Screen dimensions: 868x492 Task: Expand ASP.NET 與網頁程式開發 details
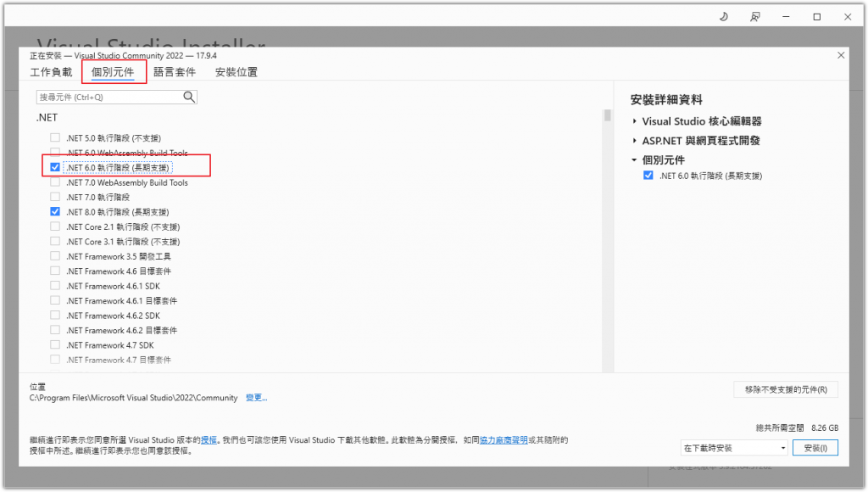[634, 140]
